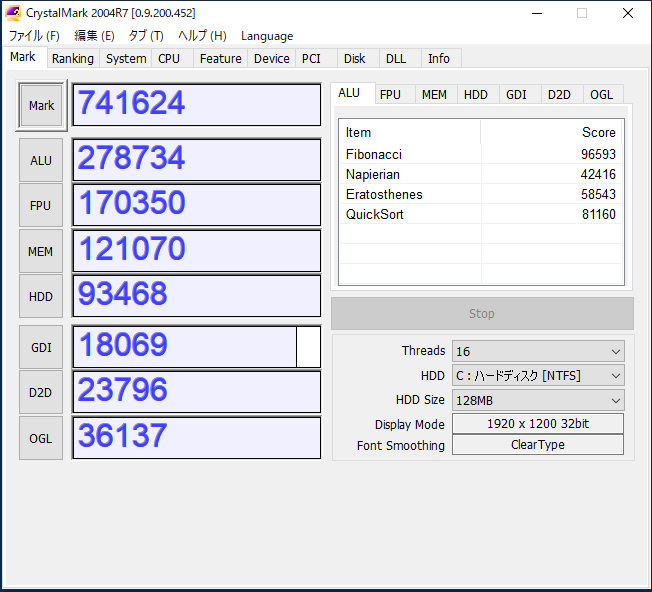
Task: Open the HDD drive dropdown
Action: point(538,376)
